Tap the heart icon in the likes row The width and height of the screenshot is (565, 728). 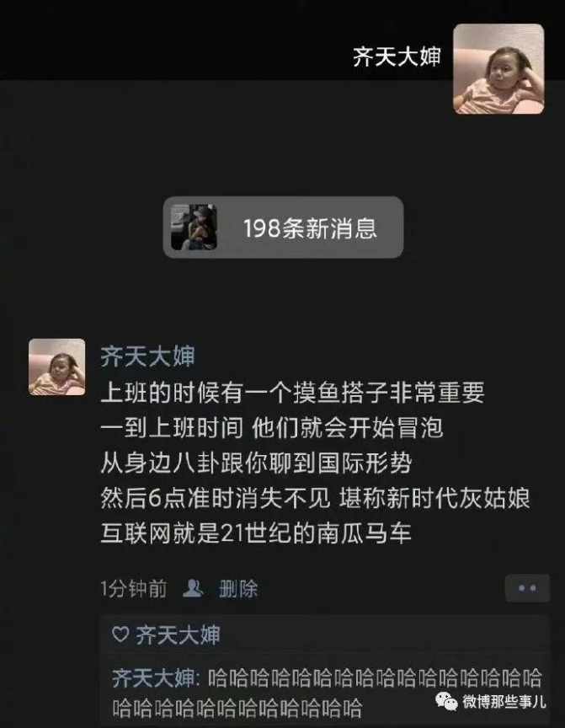coord(120,634)
